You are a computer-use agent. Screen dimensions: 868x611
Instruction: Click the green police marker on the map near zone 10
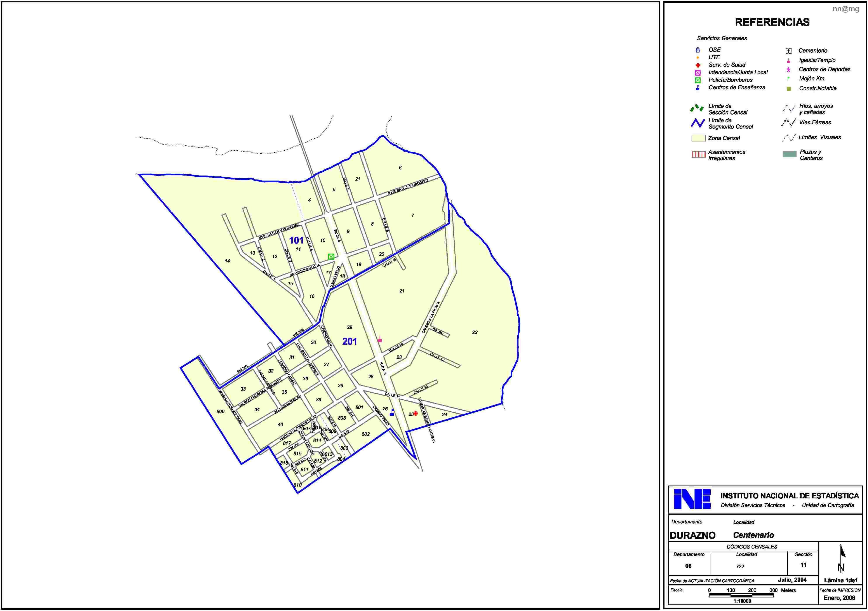point(331,256)
